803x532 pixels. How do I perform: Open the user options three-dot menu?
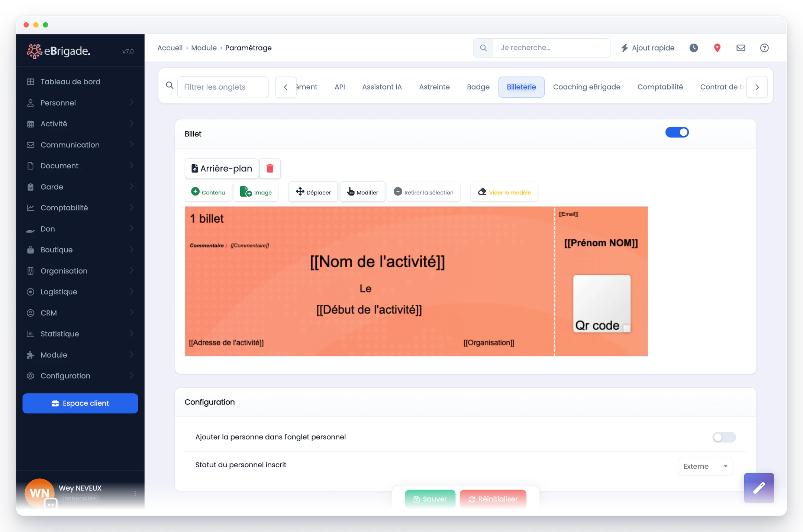click(x=135, y=493)
